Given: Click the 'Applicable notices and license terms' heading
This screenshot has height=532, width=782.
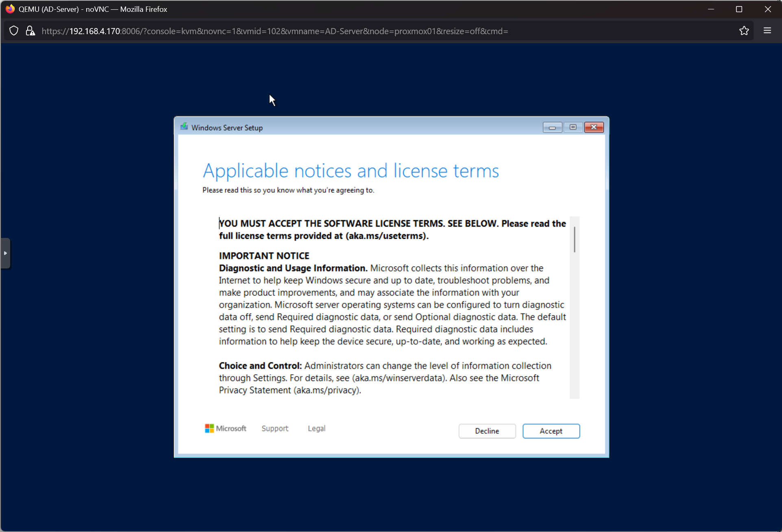Looking at the screenshot, I should 351,171.
